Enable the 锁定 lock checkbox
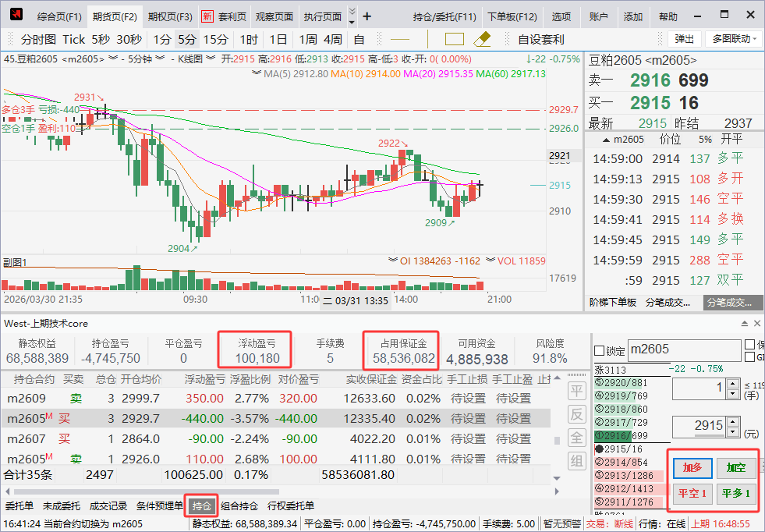Screen dimensions: 765x532 pos(600,351)
